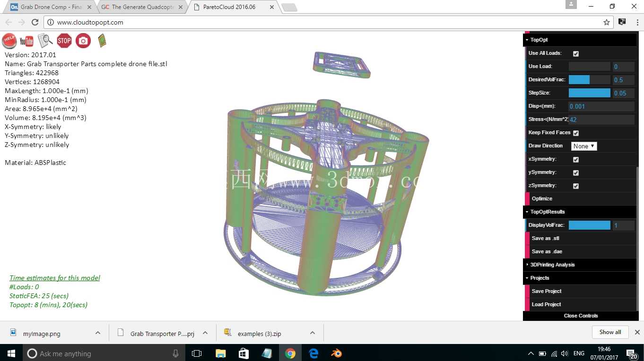Open Blender from the taskbar

tap(337, 353)
